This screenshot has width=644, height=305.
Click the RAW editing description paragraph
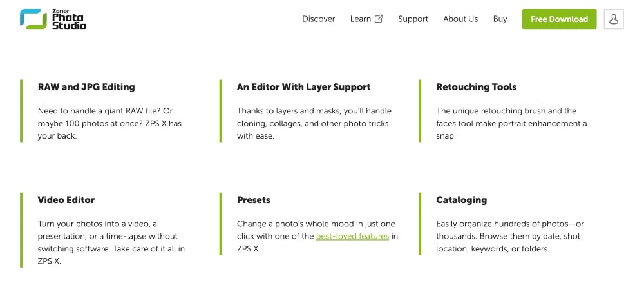(102, 123)
